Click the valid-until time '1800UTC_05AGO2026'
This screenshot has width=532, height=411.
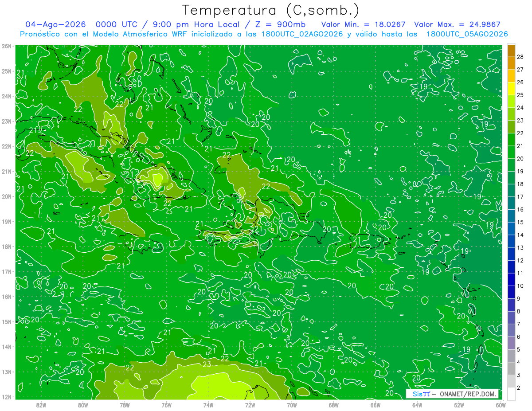467,34
